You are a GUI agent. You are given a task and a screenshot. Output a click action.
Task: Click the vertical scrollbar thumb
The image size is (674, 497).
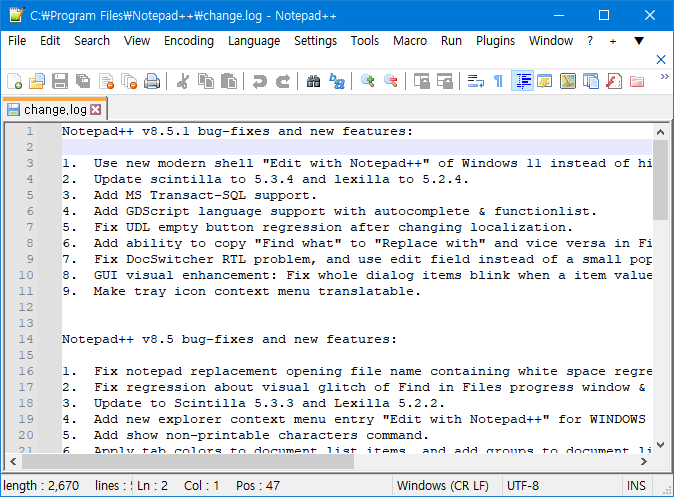[x=661, y=180]
